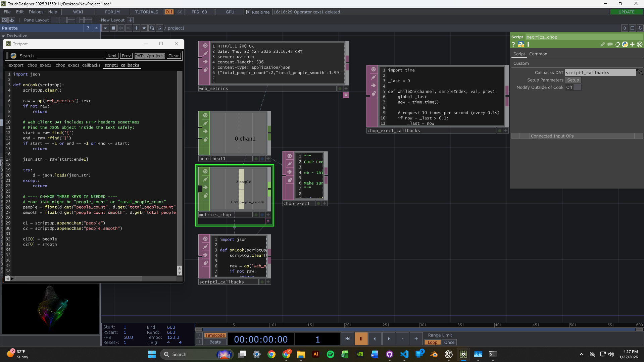Open the Dialogs menu

[x=36, y=12]
